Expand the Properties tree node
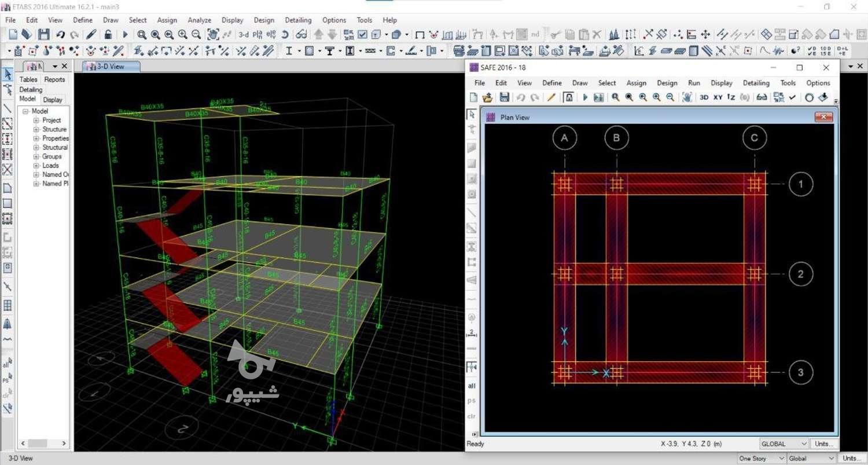Viewport: 868px width, 465px height. click(36, 138)
